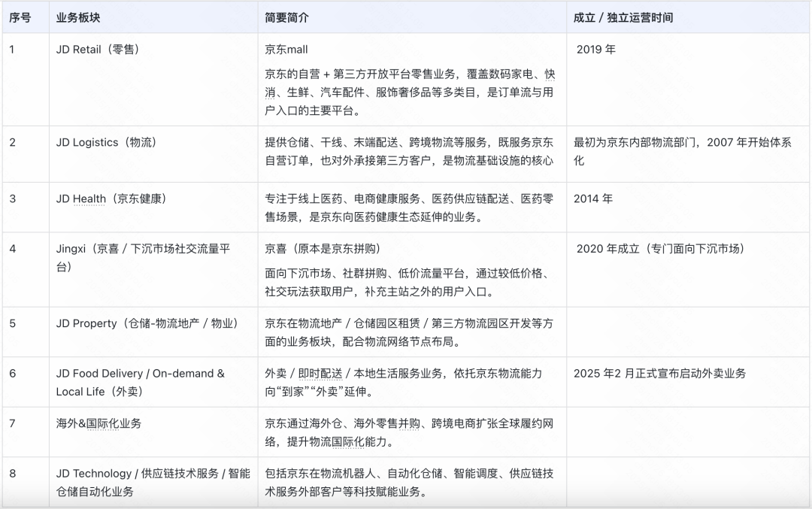The image size is (812, 509).
Task: Select the 海外&国际化业务 cell
Action: tap(98, 423)
